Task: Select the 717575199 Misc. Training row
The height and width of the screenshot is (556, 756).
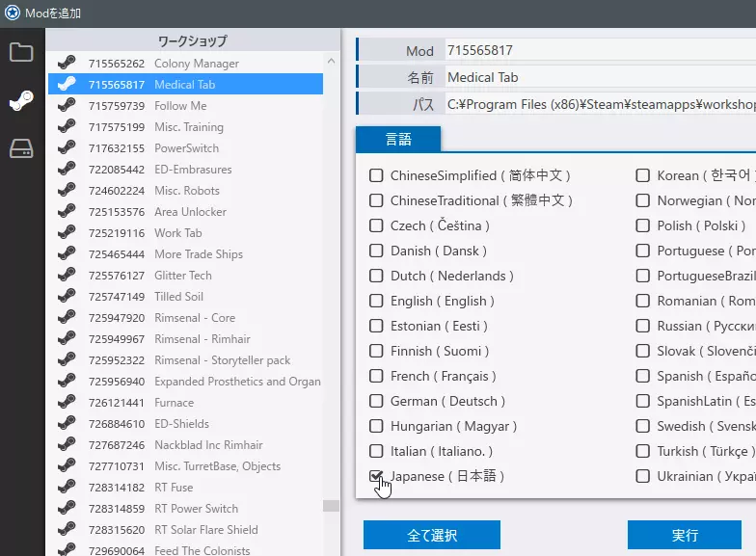Action: (x=185, y=127)
